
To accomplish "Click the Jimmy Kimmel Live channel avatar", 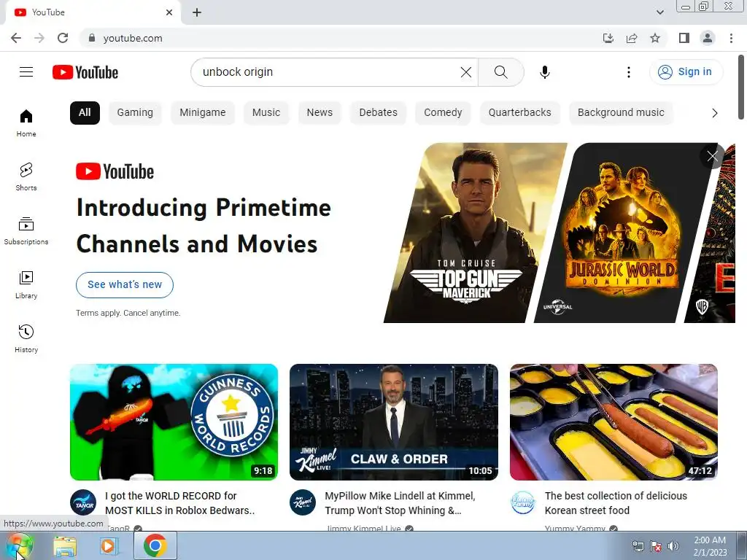I will tap(303, 502).
